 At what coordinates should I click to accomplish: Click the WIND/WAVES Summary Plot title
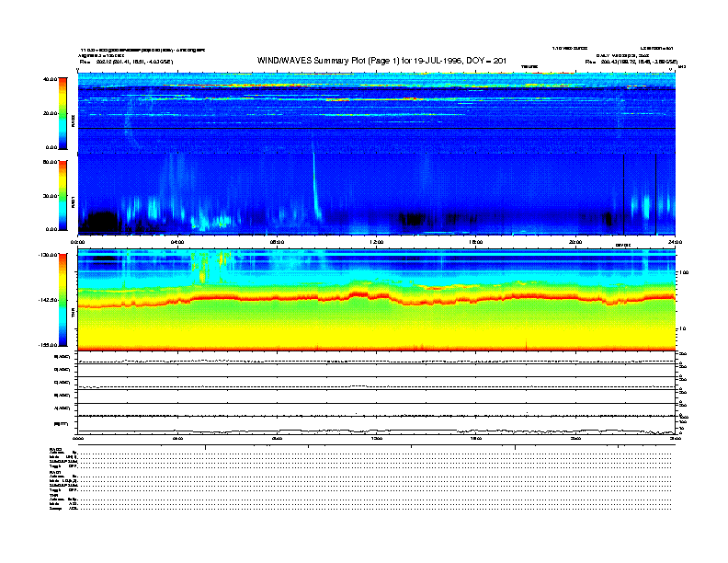click(381, 61)
